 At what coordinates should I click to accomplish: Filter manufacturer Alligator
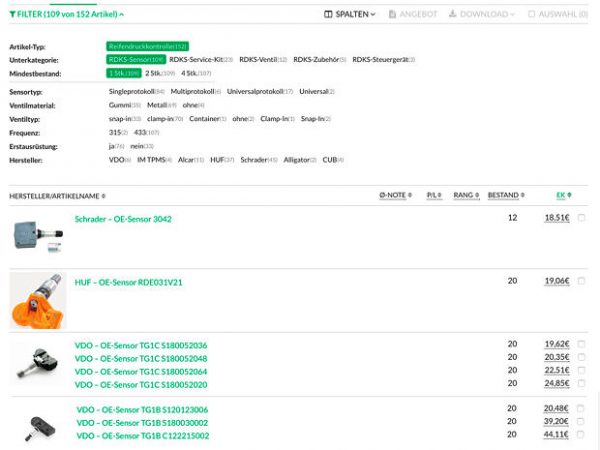[300, 160]
